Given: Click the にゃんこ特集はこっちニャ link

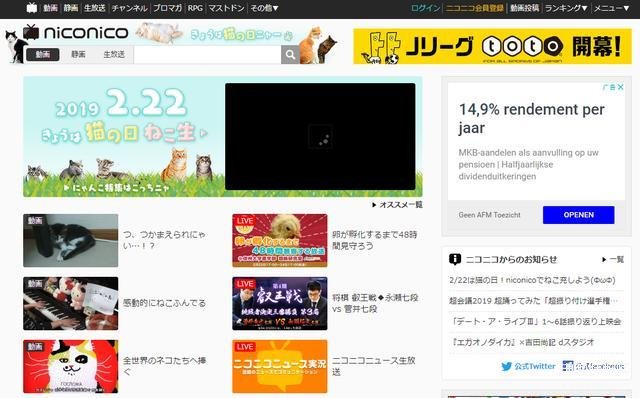Looking at the screenshot, I should coord(117,188).
